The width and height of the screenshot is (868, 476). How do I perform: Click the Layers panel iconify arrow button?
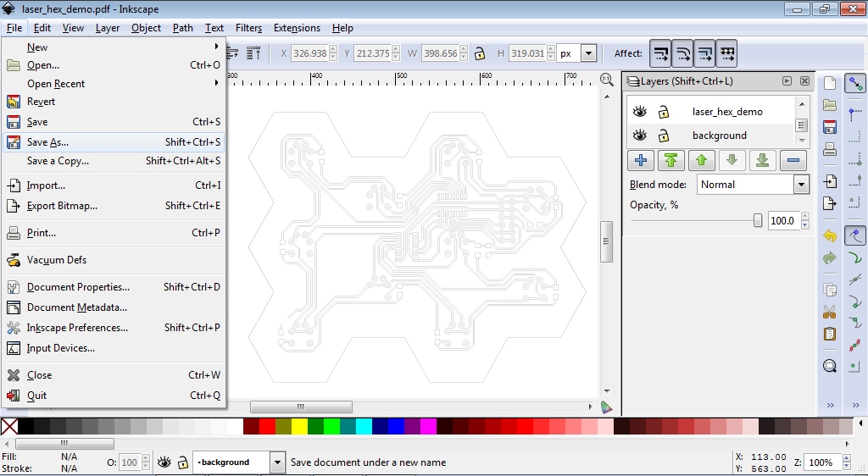(787, 80)
